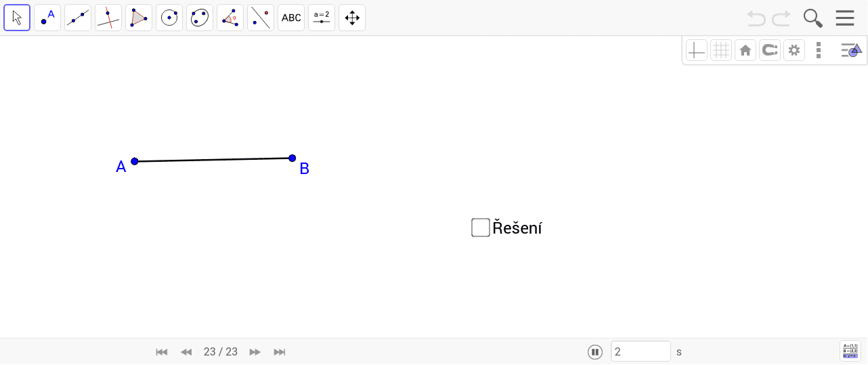Image resolution: width=868 pixels, height=365 pixels.
Task: Click the playback seconds input field
Action: point(641,351)
